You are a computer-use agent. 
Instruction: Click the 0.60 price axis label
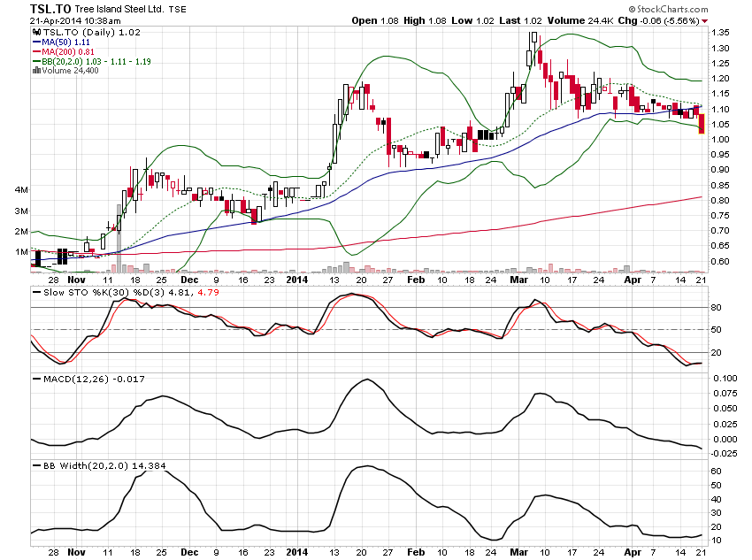click(x=720, y=261)
